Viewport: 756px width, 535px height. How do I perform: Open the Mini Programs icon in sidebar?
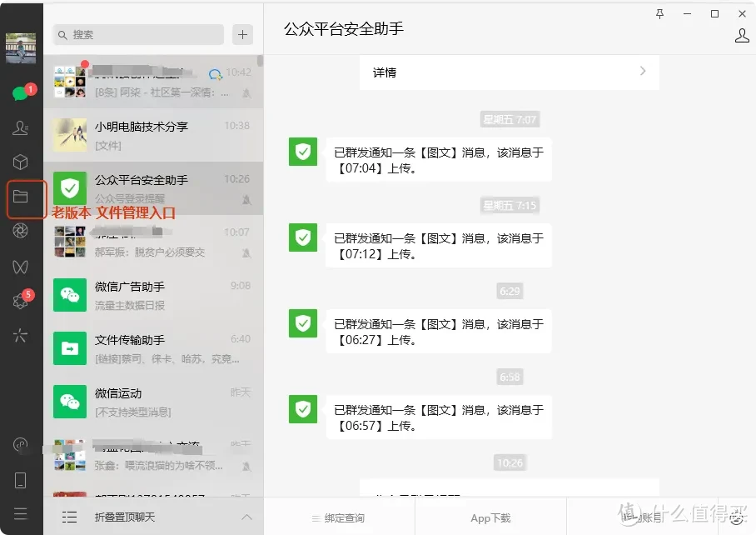point(20,445)
